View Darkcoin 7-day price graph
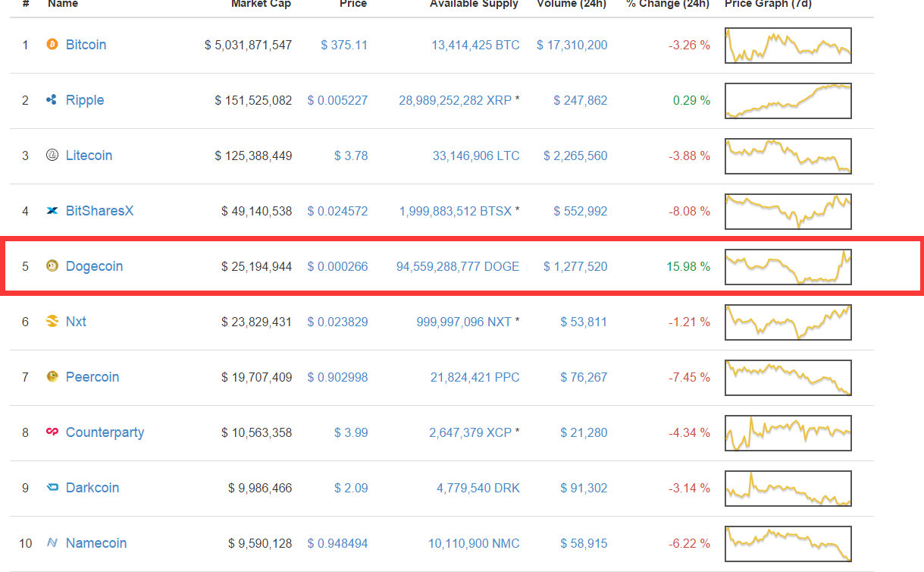Viewport: 924px width, 572px height. tap(788, 489)
